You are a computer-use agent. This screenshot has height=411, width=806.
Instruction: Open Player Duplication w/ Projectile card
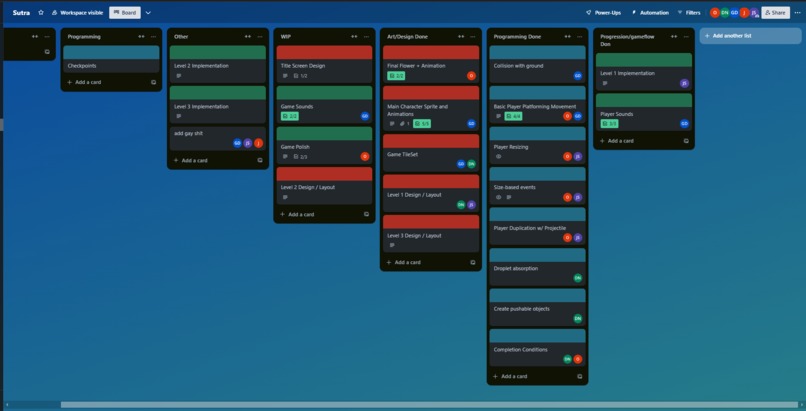537,226
